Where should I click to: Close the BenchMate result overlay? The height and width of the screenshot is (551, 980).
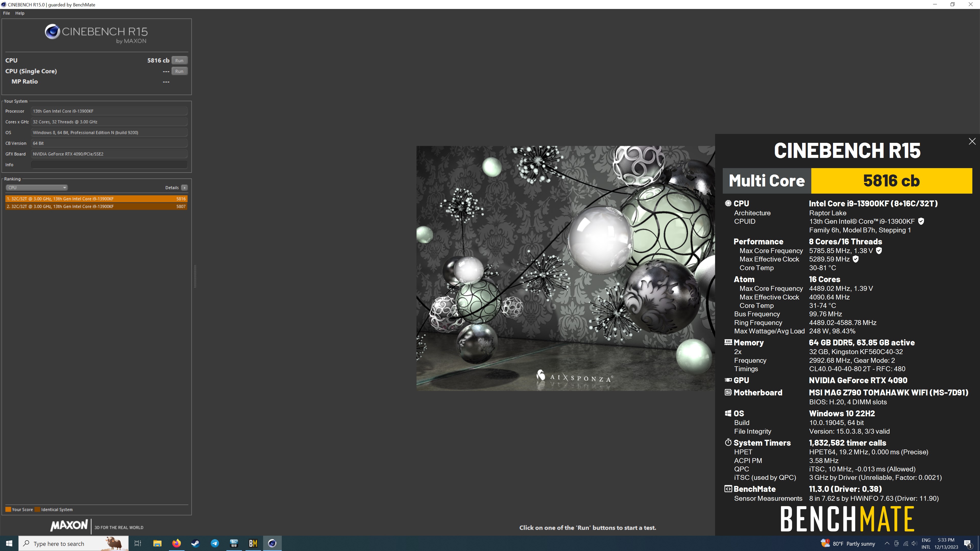point(972,142)
